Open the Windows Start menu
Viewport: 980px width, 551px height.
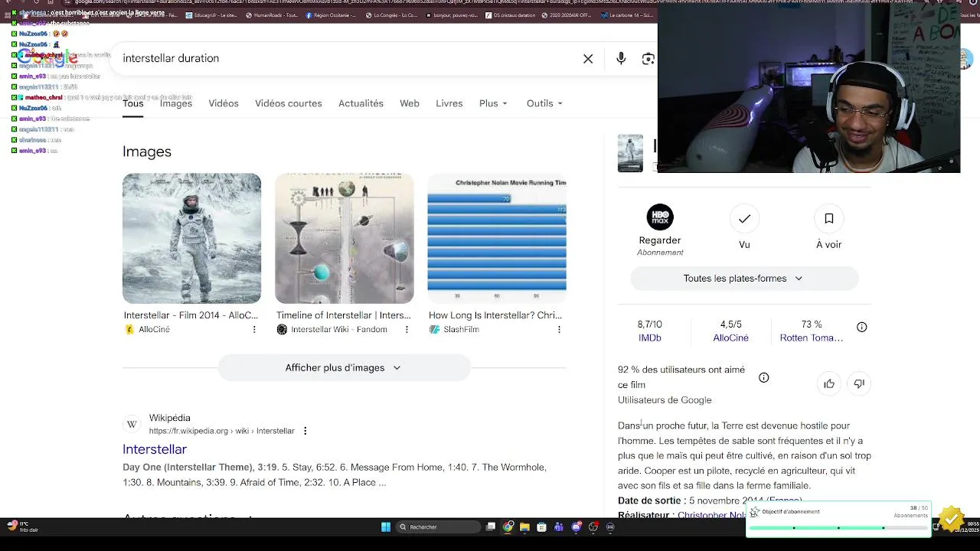point(386,527)
